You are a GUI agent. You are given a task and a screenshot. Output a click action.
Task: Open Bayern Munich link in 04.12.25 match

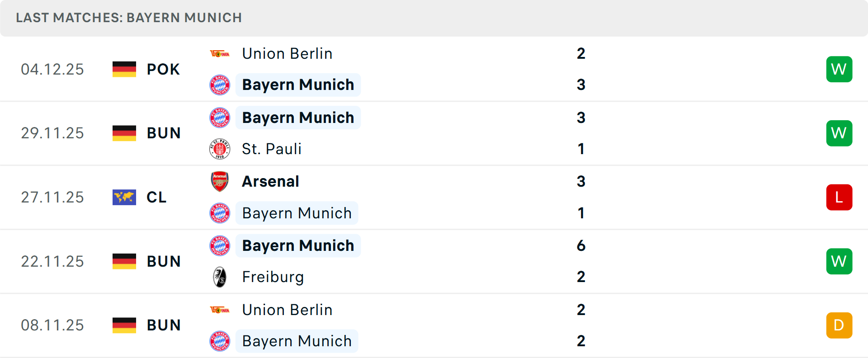[x=298, y=85]
